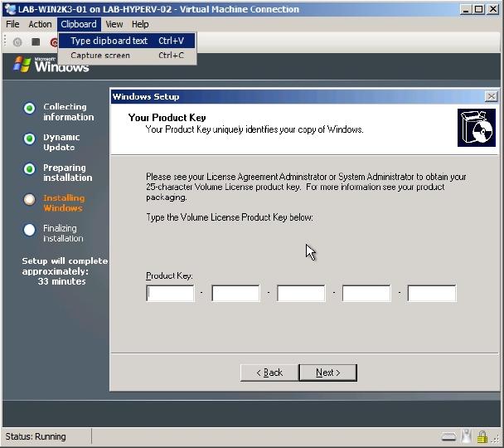
Task: Click the Preparing installation step indicator
Action: pos(29,169)
